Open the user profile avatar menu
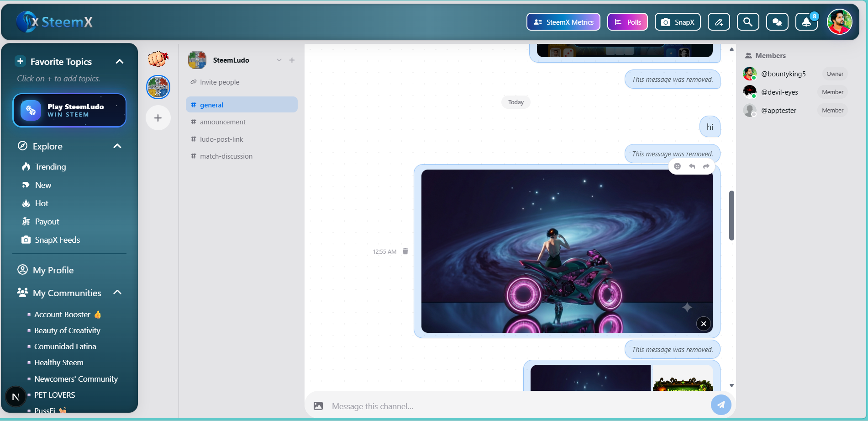This screenshot has width=868, height=421. pos(839,22)
